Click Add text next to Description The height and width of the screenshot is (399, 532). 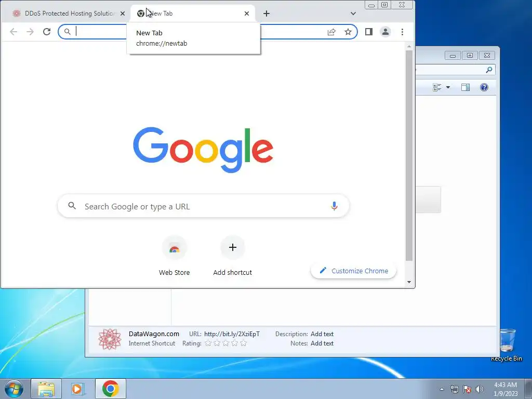point(322,334)
